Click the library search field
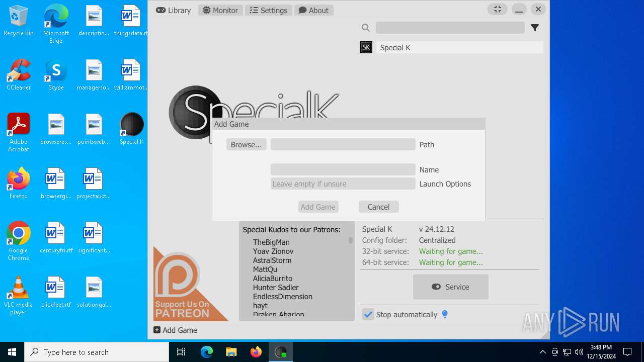Screen dimensions: 644x362 coord(450,28)
